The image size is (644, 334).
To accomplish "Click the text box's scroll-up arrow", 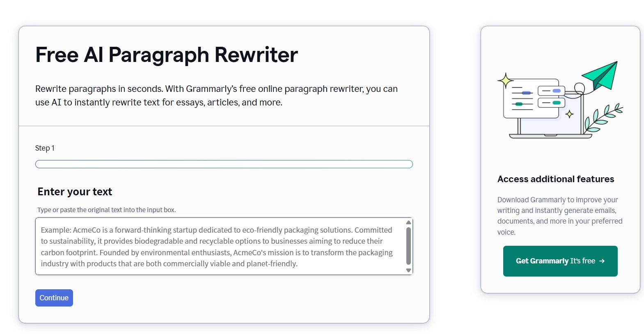I will pyautogui.click(x=408, y=222).
